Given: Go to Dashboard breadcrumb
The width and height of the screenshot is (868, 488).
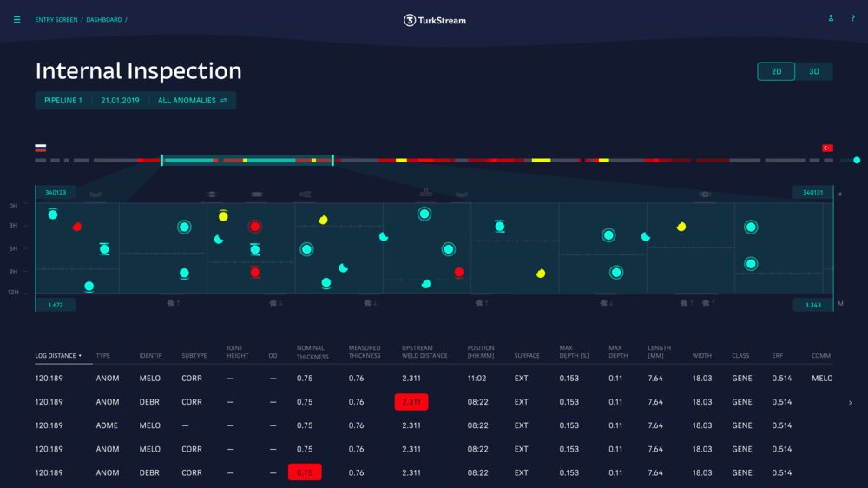Looking at the screenshot, I should pyautogui.click(x=104, y=20).
